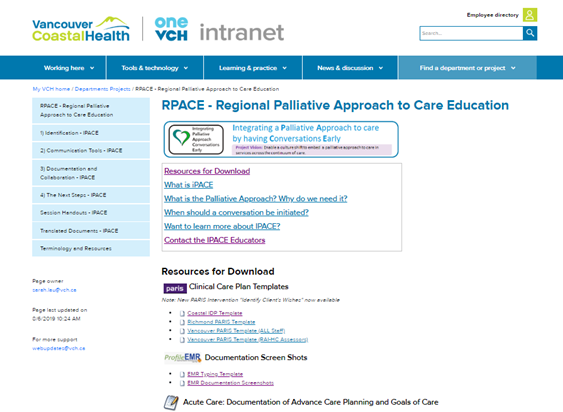563x412 pixels.
Task: Click the Resources for Download section heading
Action: (218, 272)
